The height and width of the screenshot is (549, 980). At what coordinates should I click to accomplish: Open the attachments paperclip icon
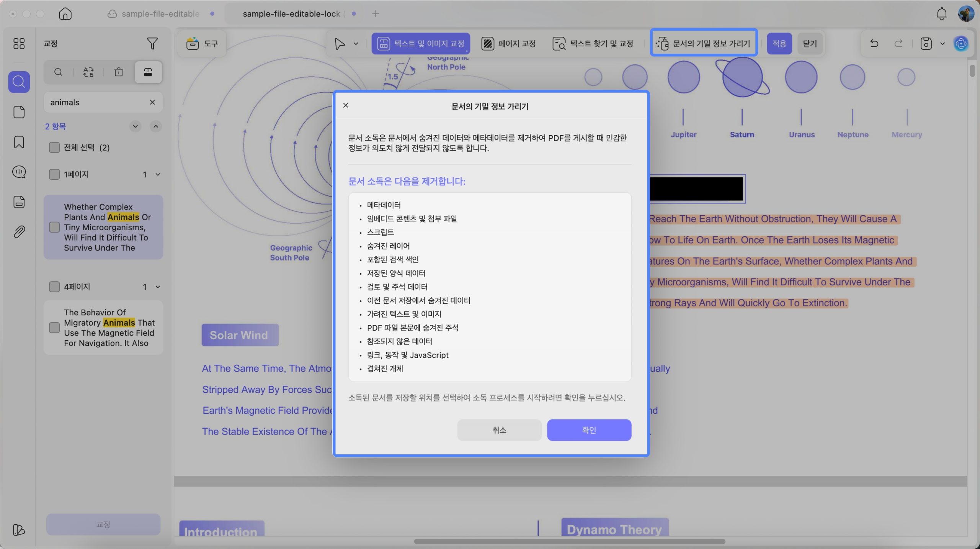coord(19,232)
